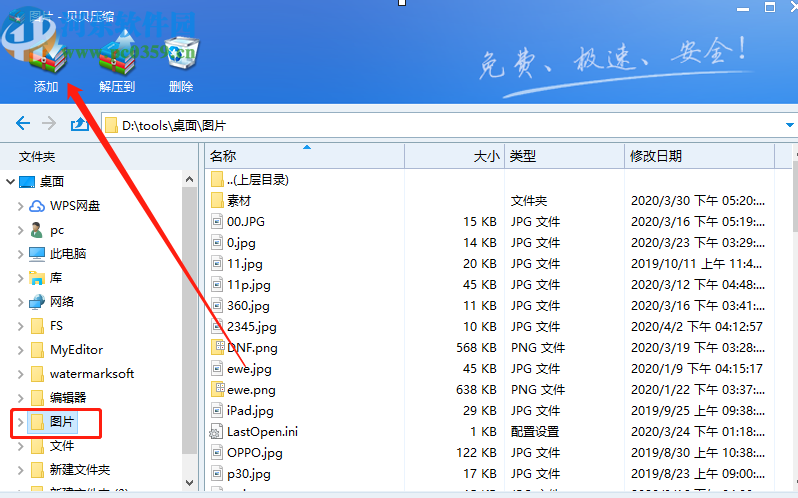798x498 pixels.
Task: Click the 解压到 (Extract to) toolbar icon
Action: click(117, 53)
